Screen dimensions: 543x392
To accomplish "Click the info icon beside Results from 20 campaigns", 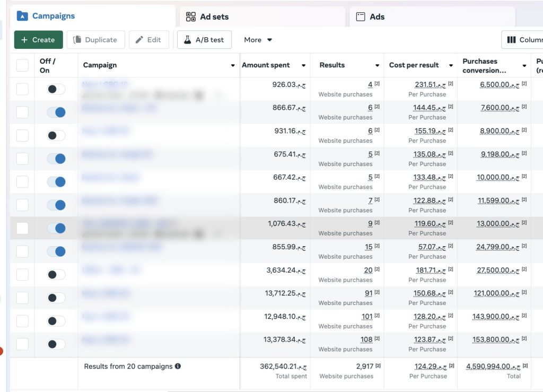I will 178,366.
